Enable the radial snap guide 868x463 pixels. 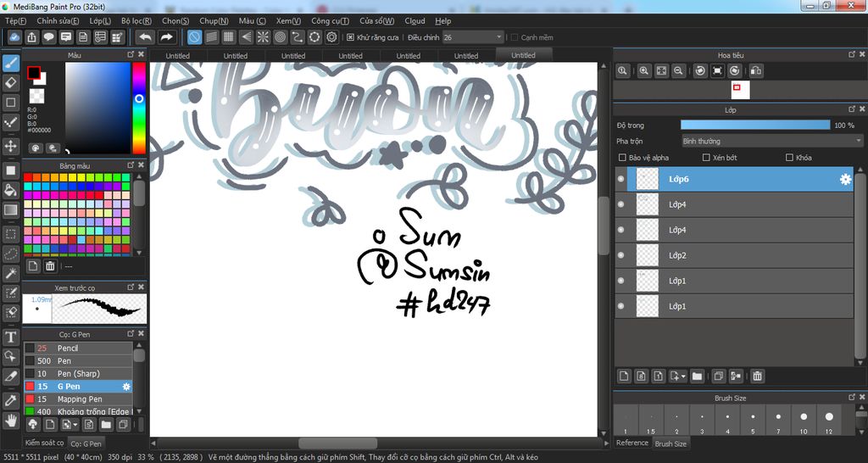tap(263, 37)
